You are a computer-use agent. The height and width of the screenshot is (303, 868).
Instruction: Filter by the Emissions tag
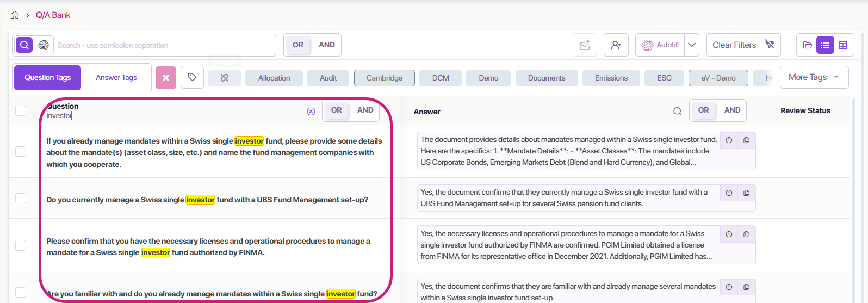click(x=611, y=78)
